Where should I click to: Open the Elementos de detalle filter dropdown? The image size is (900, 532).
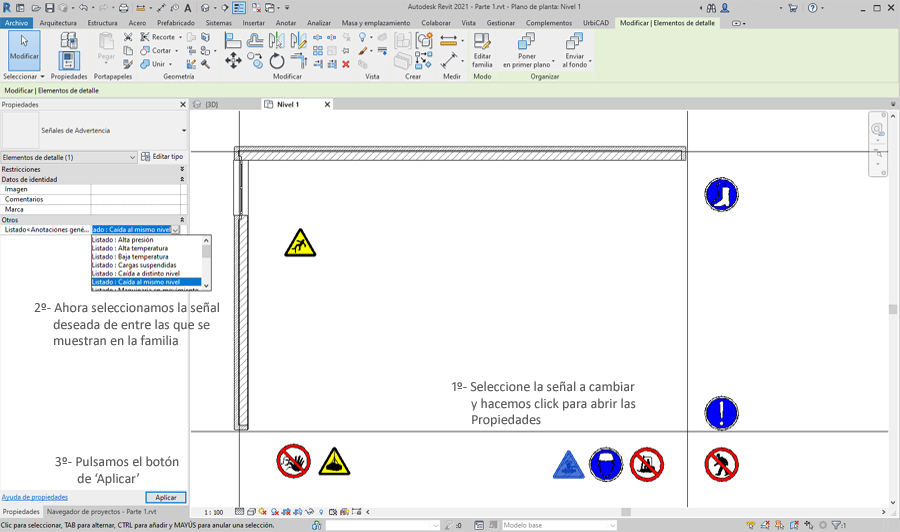[x=69, y=157]
